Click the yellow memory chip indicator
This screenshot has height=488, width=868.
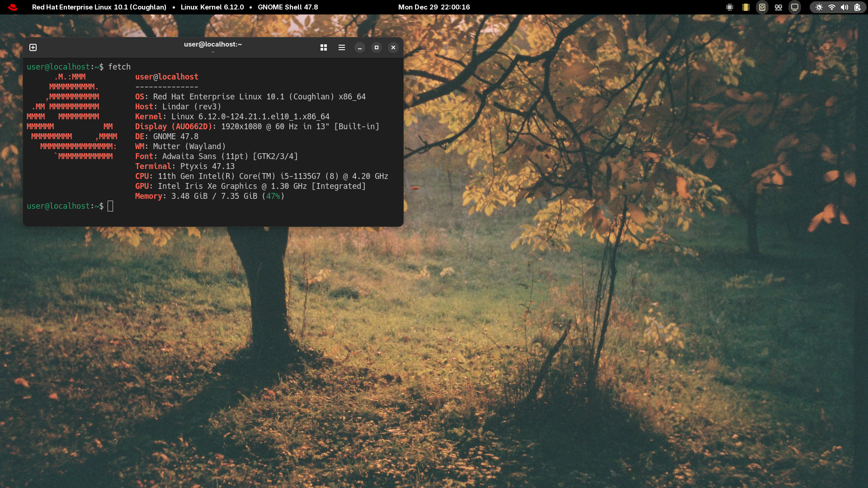coord(746,7)
